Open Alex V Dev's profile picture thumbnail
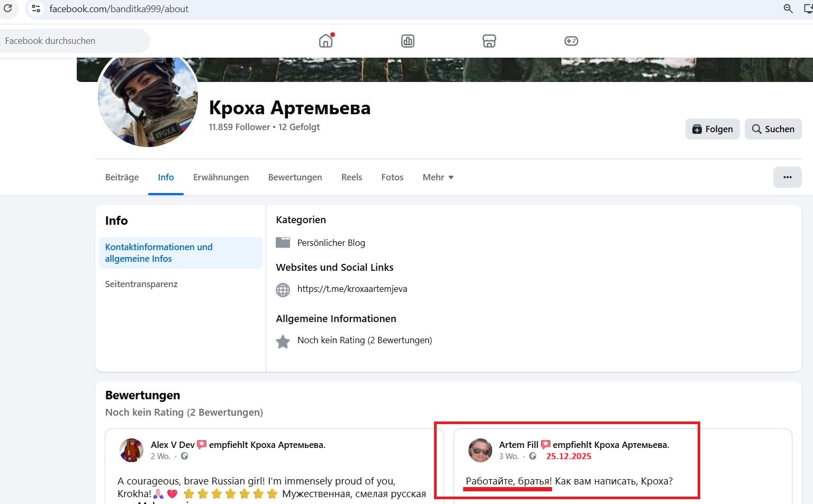The width and height of the screenshot is (813, 504). [x=131, y=450]
